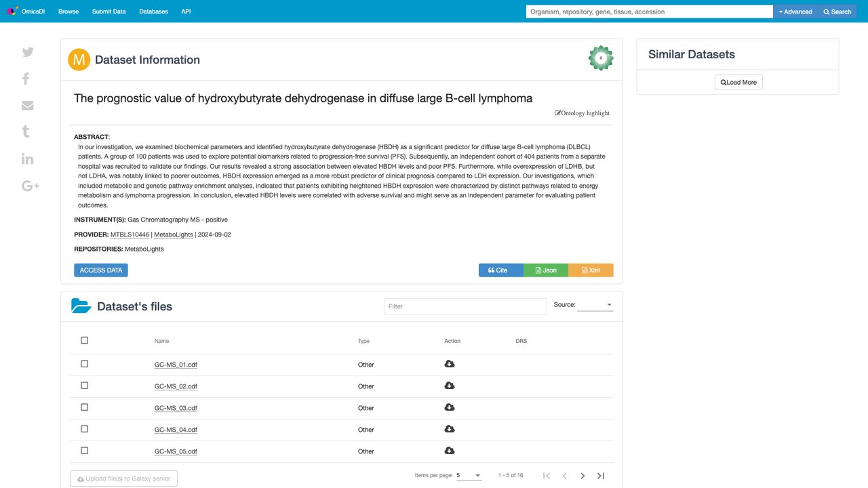
Task: Share dataset on Google Plus
Action: click(31, 186)
